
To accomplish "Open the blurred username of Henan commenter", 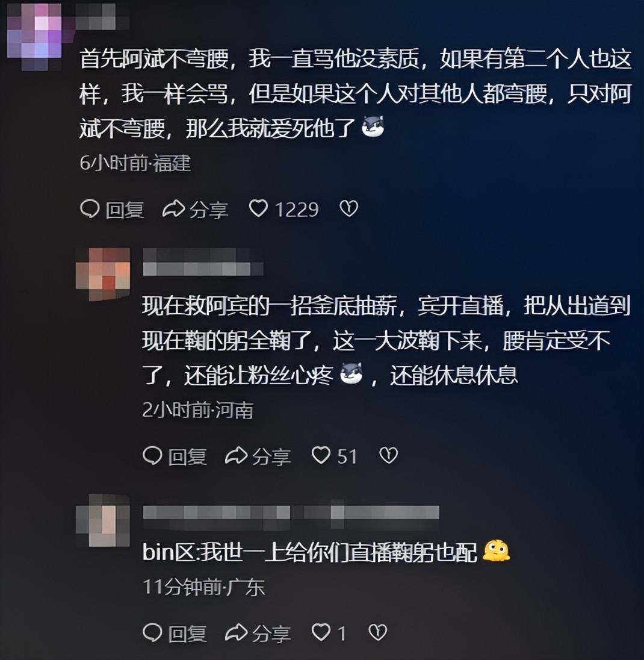I will [203, 262].
